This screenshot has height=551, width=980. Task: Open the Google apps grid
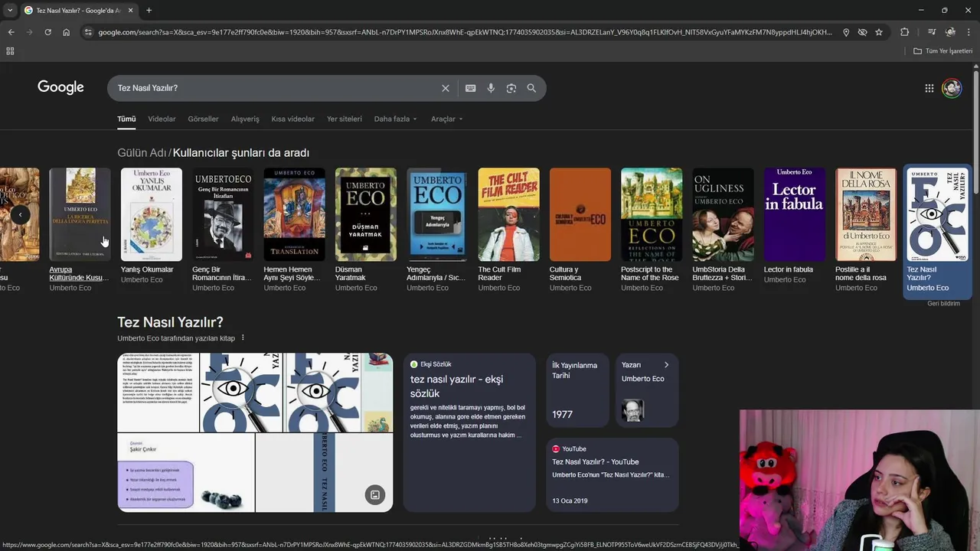(929, 88)
